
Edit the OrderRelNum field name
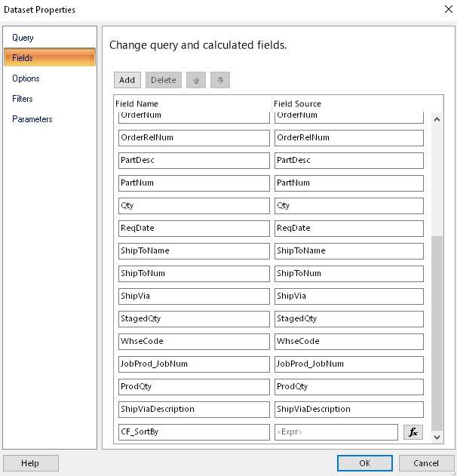[194, 138]
